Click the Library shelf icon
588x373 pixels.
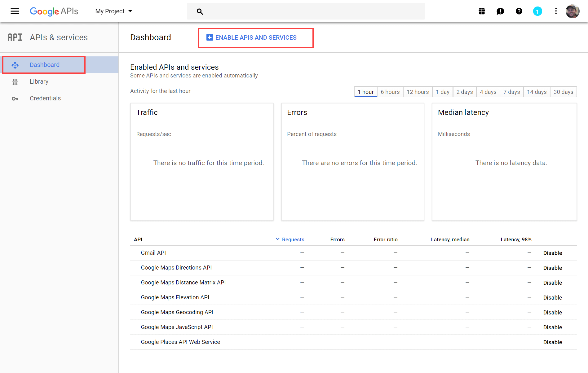[x=15, y=82]
